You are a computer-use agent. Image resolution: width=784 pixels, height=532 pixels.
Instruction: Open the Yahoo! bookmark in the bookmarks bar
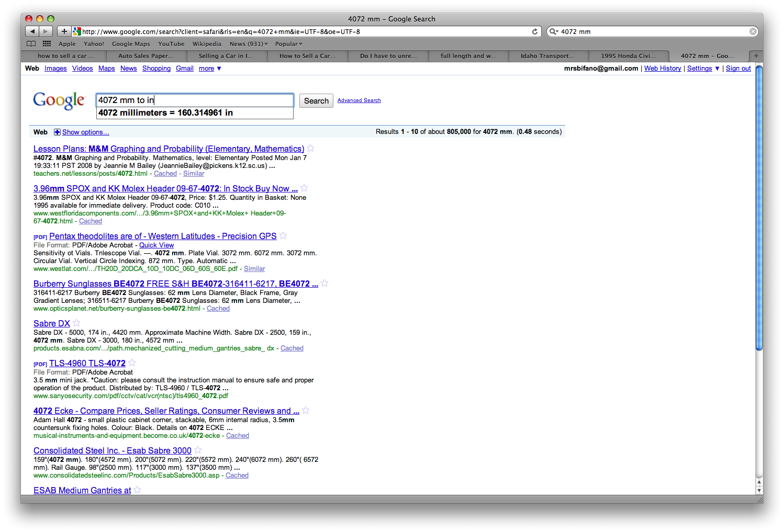(94, 44)
